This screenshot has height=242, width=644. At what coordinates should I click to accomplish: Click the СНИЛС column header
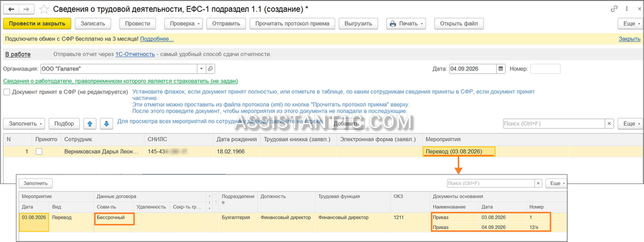point(178,139)
